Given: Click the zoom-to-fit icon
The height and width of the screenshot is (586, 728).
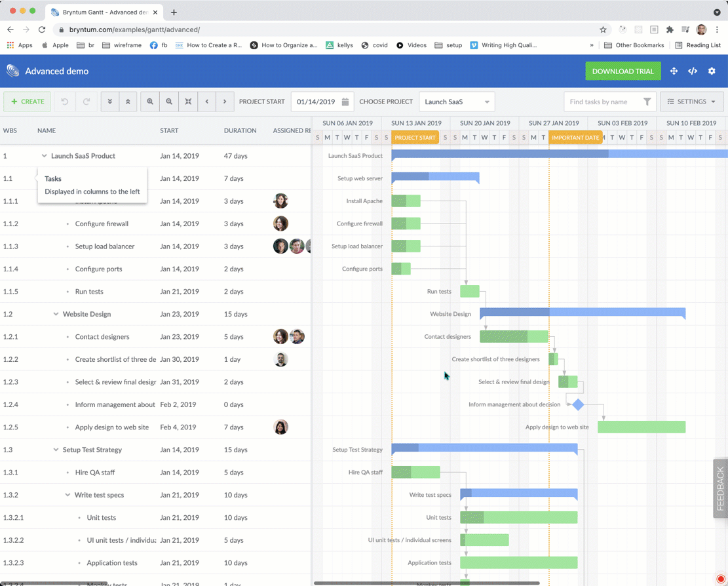Looking at the screenshot, I should point(188,102).
